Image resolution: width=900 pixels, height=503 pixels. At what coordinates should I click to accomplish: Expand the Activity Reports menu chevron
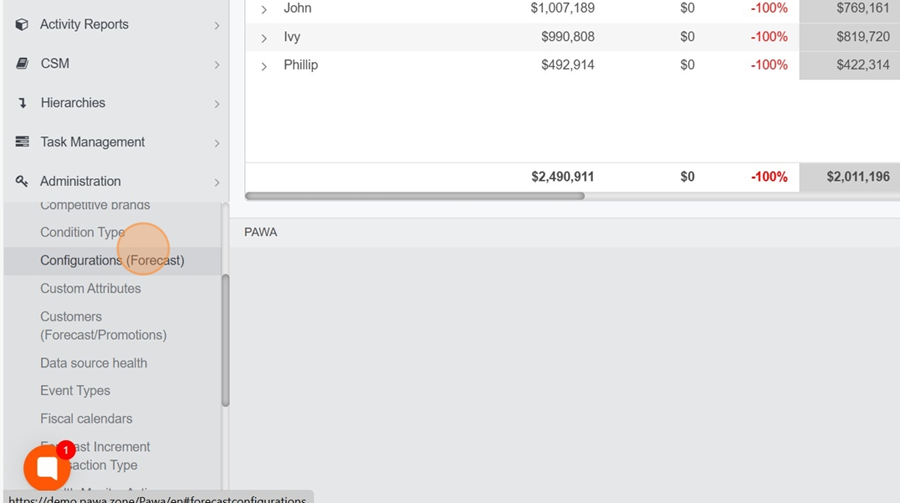tap(216, 26)
